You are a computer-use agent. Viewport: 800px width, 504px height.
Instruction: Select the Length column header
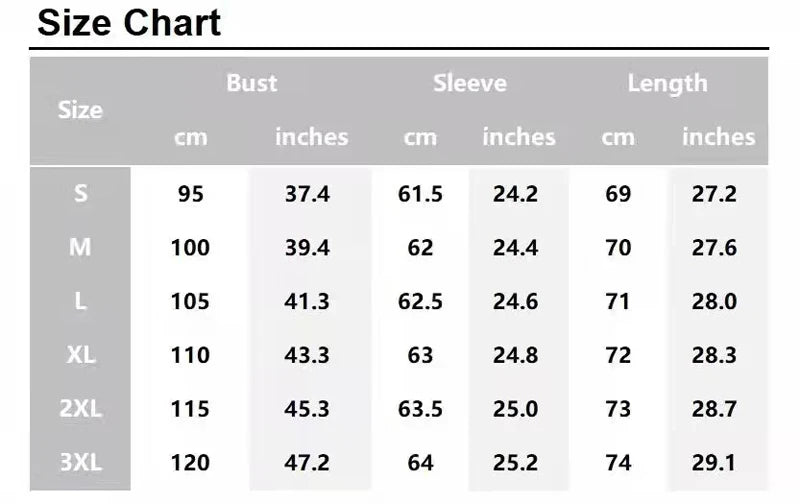point(667,84)
